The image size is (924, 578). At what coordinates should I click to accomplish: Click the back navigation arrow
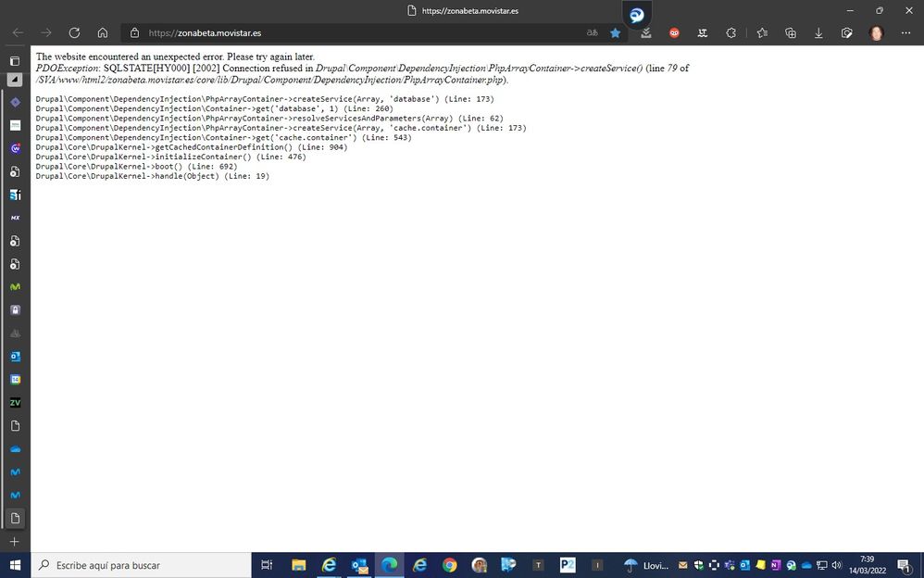(18, 32)
